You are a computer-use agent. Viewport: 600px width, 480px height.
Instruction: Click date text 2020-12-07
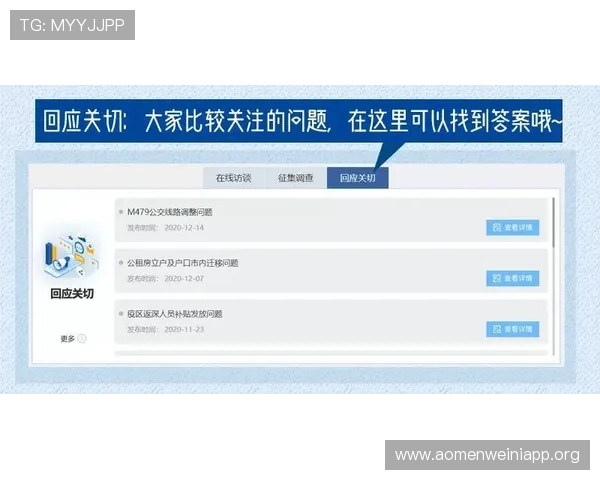point(184,279)
